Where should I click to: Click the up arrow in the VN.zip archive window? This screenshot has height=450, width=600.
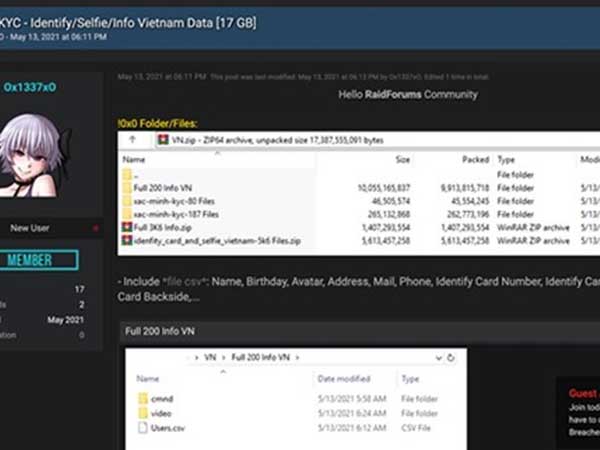(x=132, y=140)
